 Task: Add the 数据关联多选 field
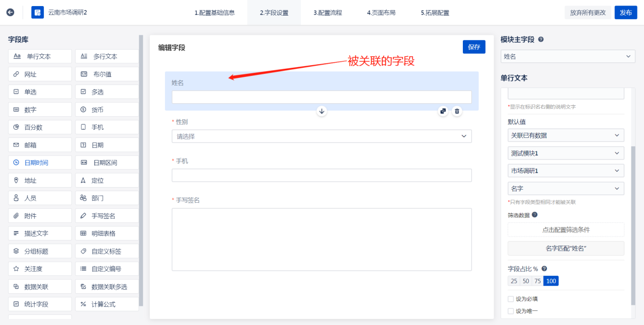click(x=107, y=287)
